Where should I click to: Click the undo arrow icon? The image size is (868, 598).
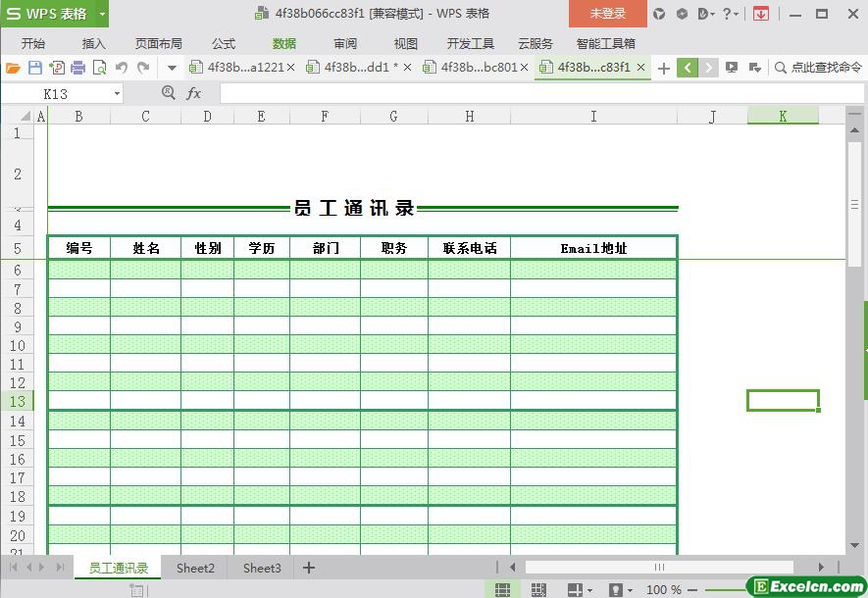[x=122, y=68]
